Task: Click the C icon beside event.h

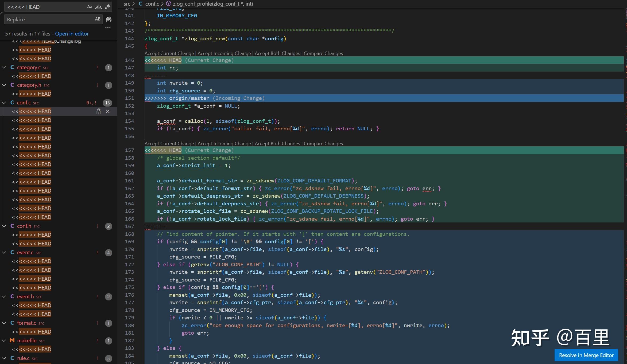Action: [12, 296]
